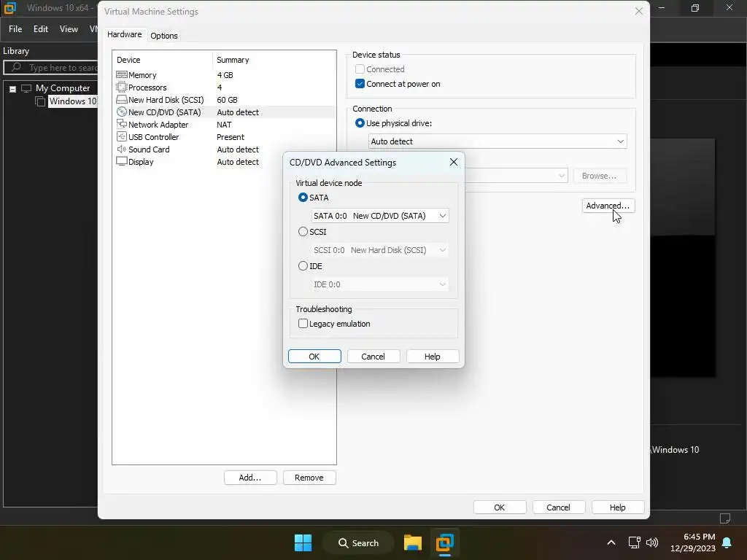Viewport: 747px width, 560px height.
Task: Click the taskbar Search box
Action: coord(358,542)
